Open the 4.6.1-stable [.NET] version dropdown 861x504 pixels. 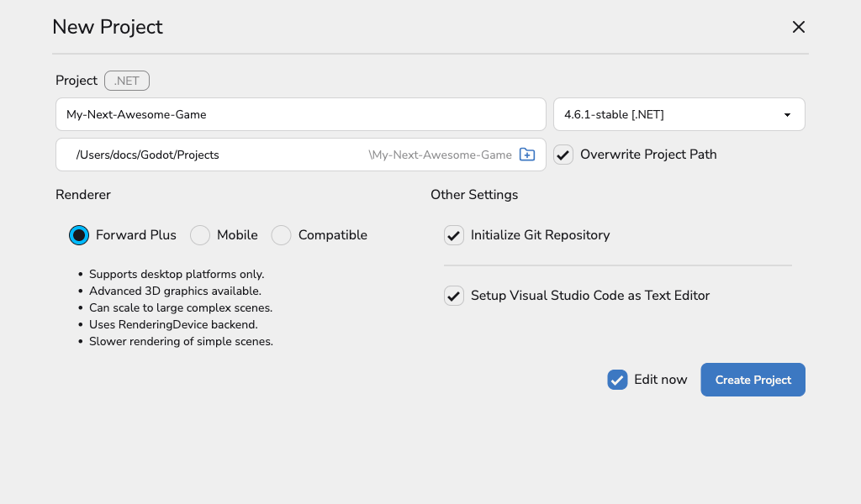[x=679, y=114]
